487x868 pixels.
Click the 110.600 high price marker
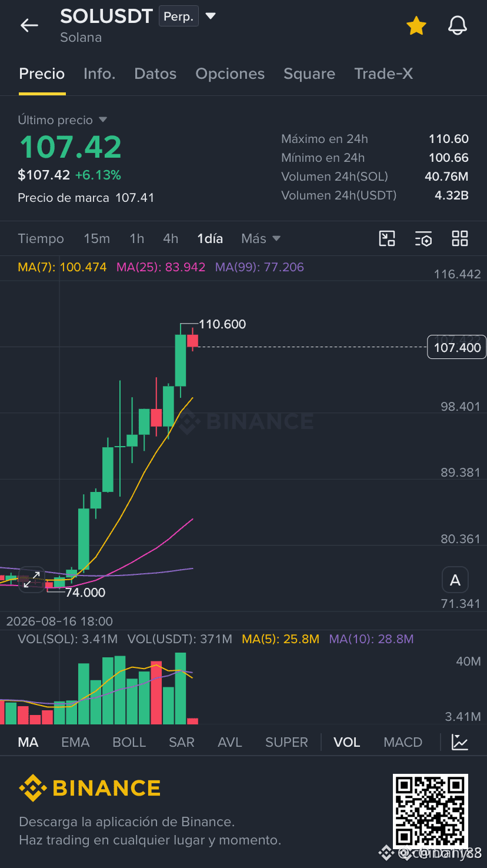pyautogui.click(x=222, y=324)
